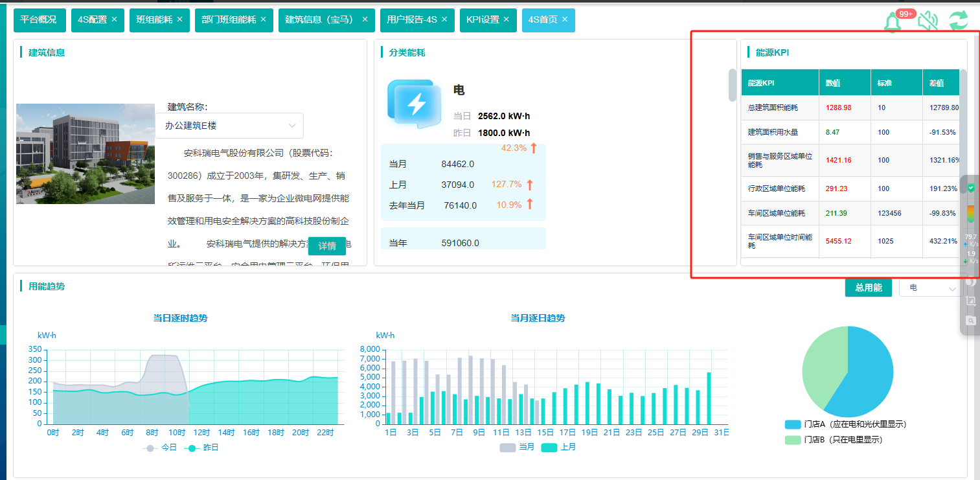980x480 pixels.
Task: Close the 部门班组能耗 tab
Action: [x=263, y=19]
